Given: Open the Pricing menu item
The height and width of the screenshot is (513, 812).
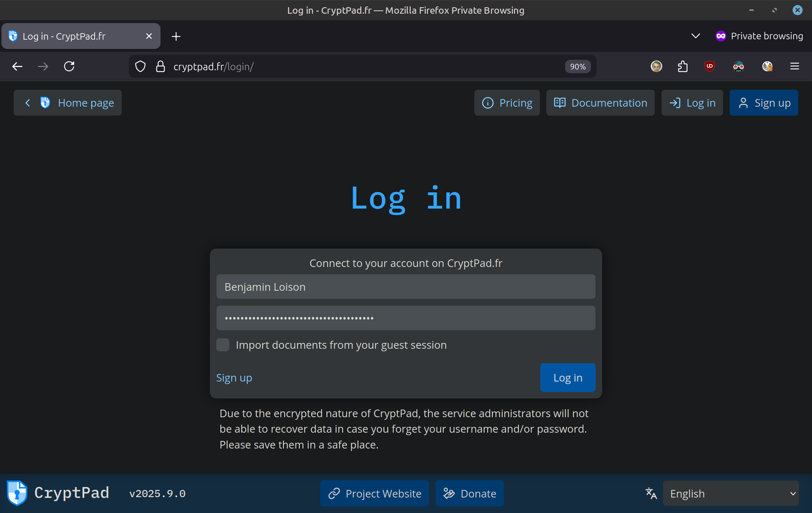Looking at the screenshot, I should [507, 103].
